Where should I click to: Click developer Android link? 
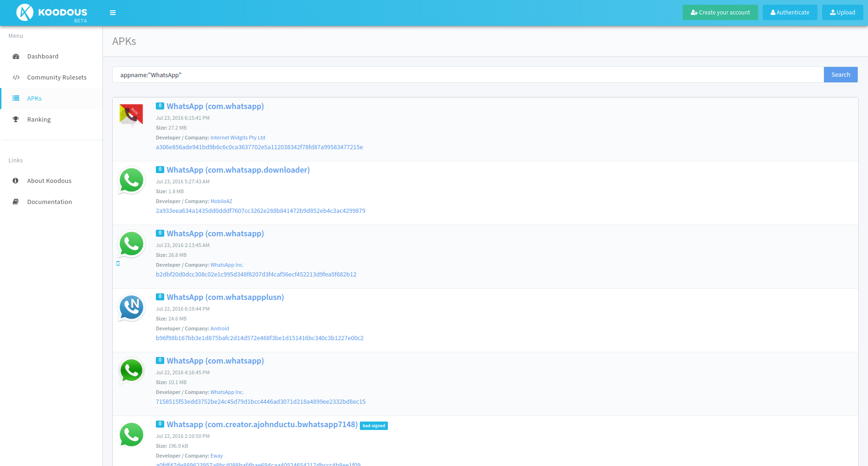point(219,328)
